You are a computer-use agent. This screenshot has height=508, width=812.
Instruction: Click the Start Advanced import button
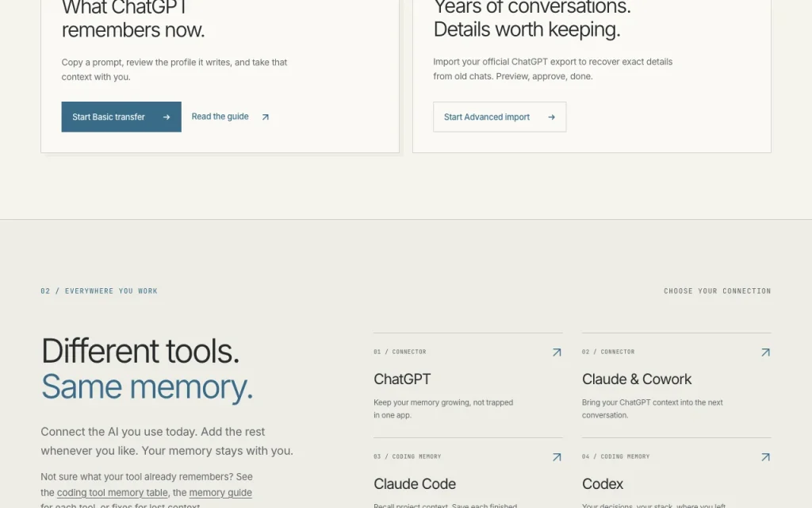coord(500,117)
